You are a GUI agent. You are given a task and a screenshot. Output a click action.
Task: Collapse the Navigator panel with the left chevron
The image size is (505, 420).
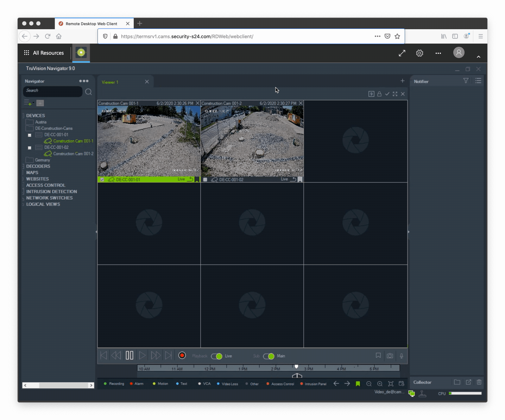click(x=96, y=232)
